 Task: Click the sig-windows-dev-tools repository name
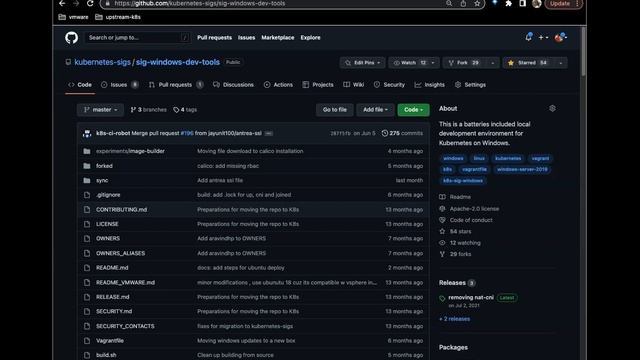[178, 62]
